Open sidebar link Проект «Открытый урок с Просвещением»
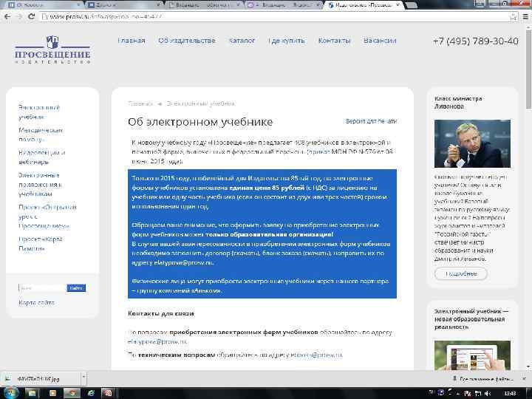This screenshot has width=532, height=399. pyautogui.click(x=47, y=216)
